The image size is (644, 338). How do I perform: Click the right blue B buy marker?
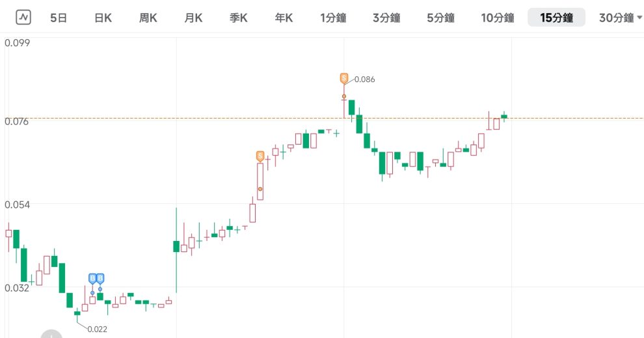click(x=100, y=279)
